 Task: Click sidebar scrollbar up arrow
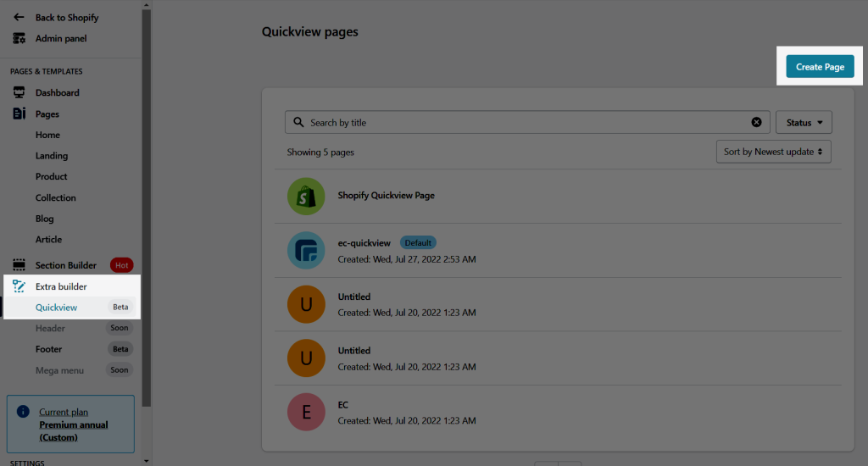tap(146, 4)
